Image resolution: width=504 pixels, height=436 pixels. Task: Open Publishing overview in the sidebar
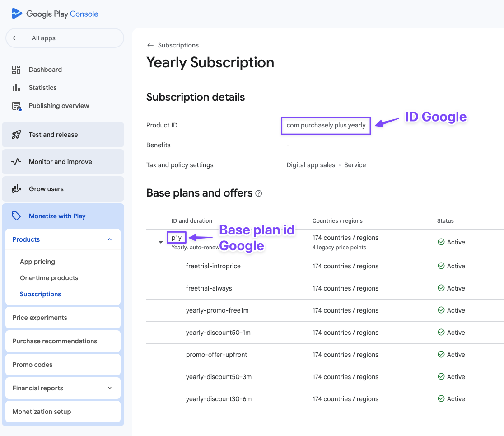point(59,106)
